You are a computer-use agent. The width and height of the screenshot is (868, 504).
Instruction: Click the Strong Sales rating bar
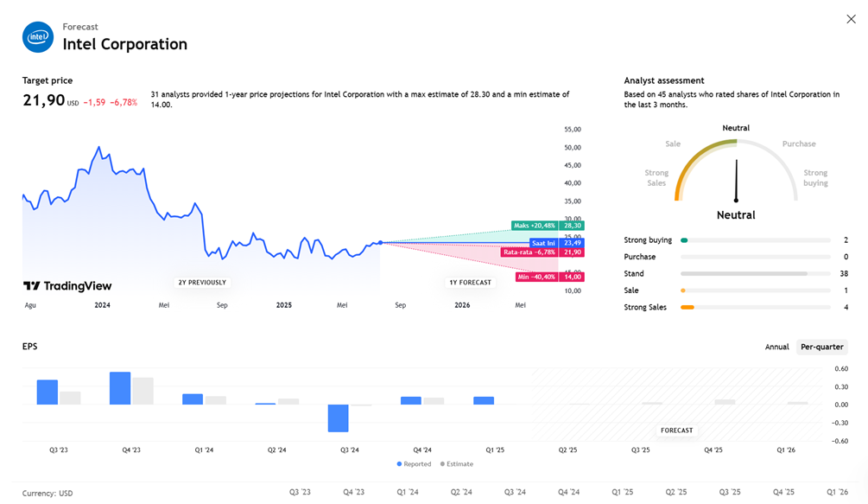coord(755,308)
